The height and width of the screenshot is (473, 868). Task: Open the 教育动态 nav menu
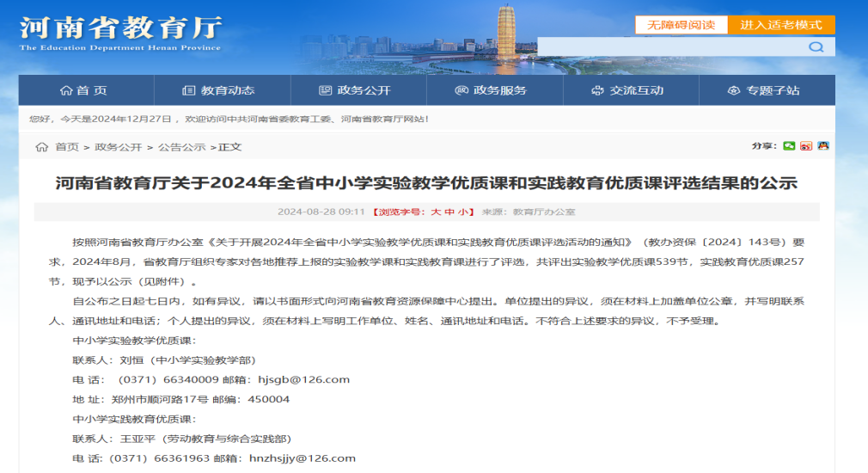tap(219, 90)
